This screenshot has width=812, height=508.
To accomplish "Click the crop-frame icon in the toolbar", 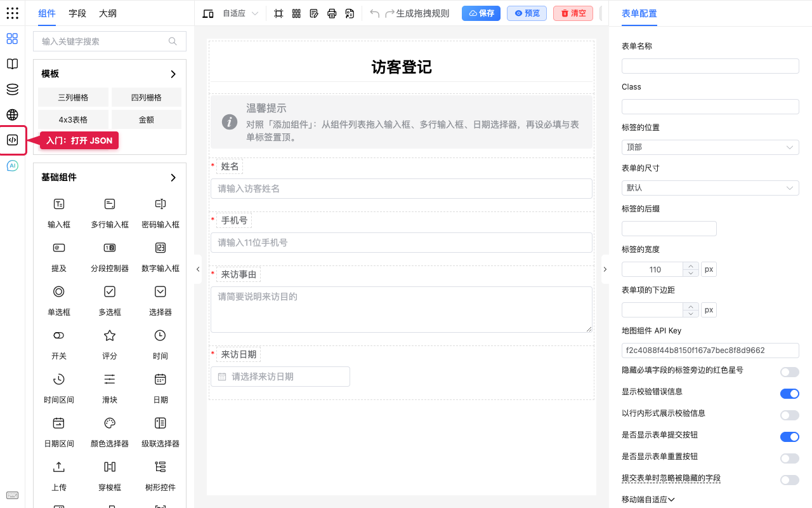I will point(278,13).
